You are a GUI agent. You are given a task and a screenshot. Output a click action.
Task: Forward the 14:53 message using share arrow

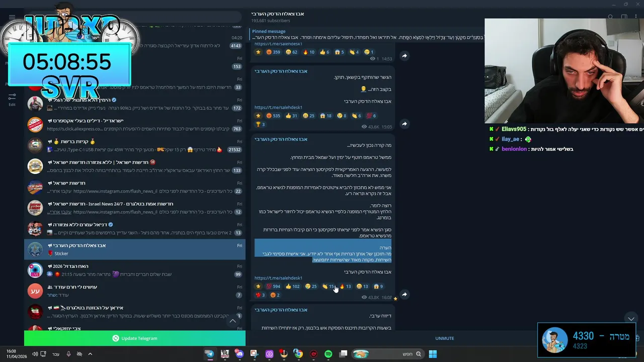tap(404, 56)
